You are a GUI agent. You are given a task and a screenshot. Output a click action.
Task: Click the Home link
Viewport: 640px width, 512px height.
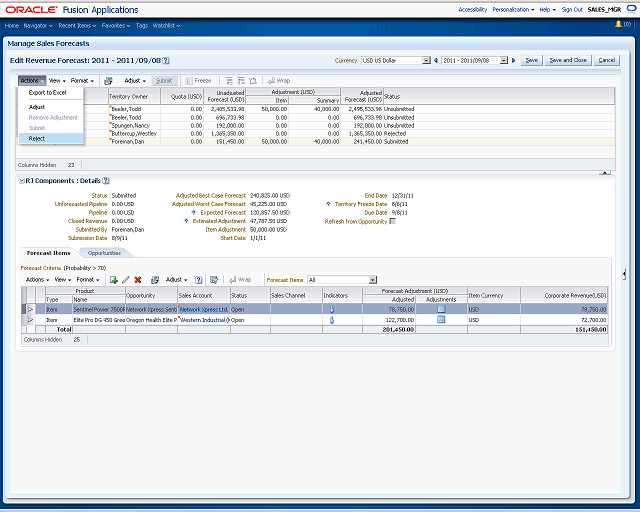click(12, 25)
